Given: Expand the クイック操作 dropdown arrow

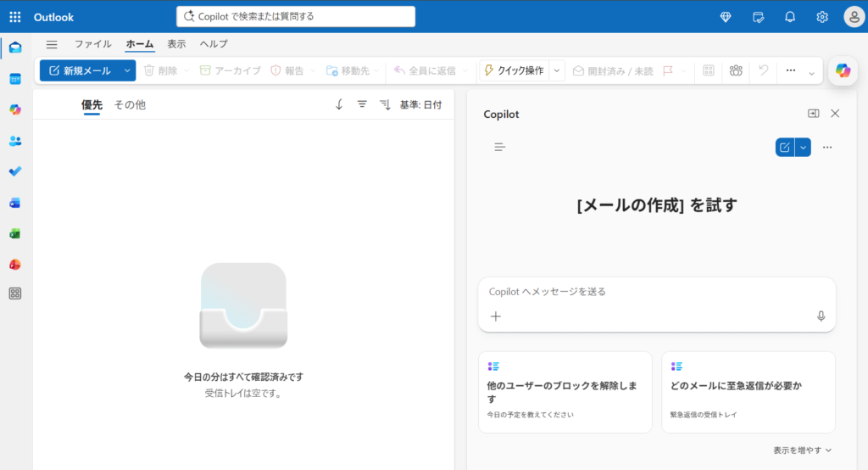Looking at the screenshot, I should (x=557, y=70).
